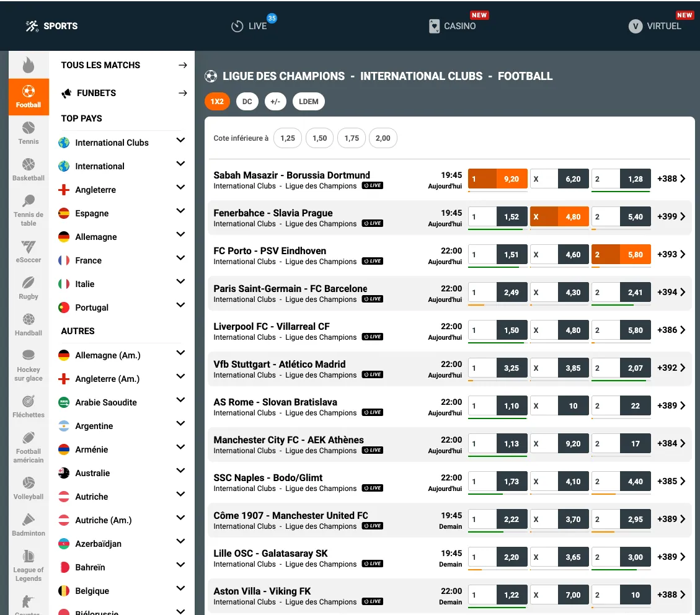Click the Arabie Saoudite flag icon

[64, 402]
